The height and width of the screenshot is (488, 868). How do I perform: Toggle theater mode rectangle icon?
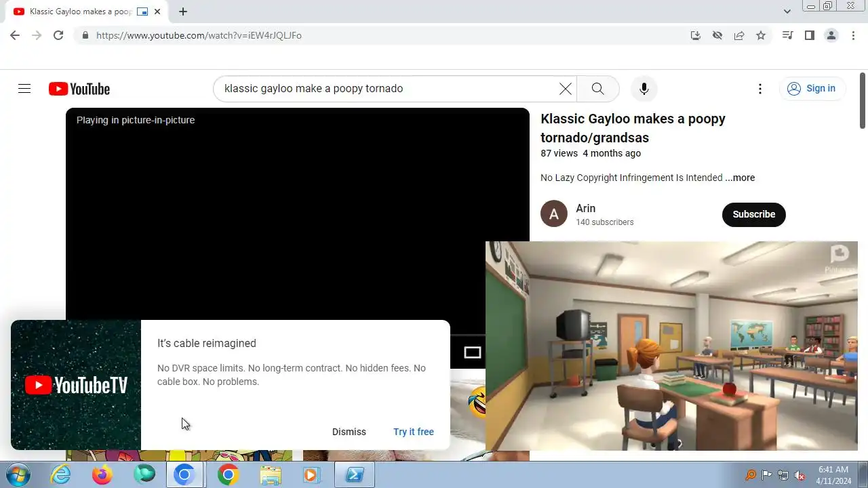tap(473, 352)
